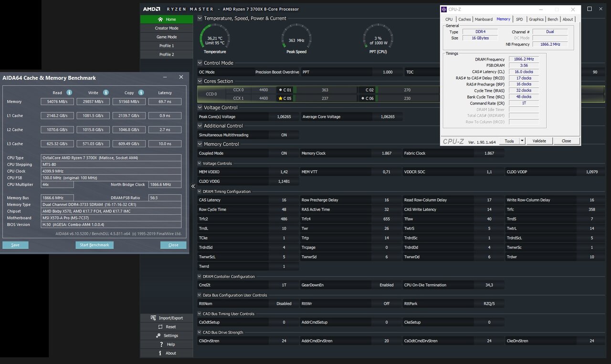Screen dimensions: 611x364
Task: Select Creator Mode in the Ryzen Master sidebar
Action: [166, 28]
